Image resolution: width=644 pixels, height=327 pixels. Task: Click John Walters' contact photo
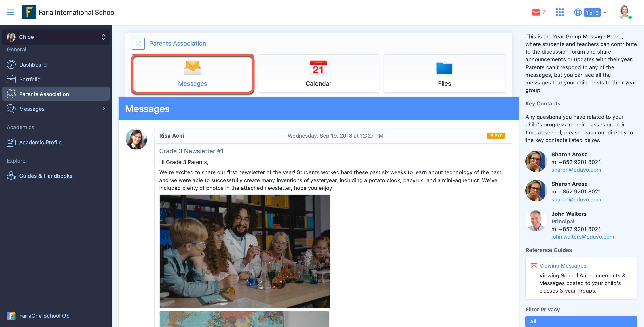(536, 221)
